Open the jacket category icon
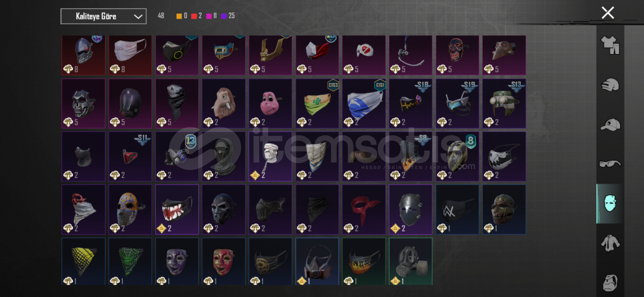 pos(610,243)
